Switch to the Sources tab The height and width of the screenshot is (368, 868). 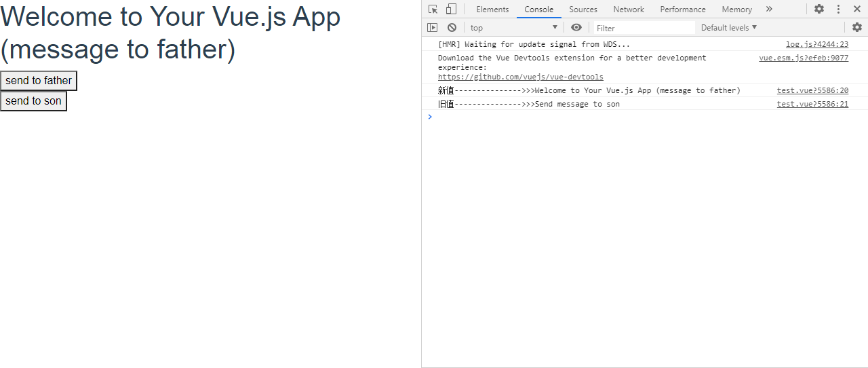click(x=583, y=10)
